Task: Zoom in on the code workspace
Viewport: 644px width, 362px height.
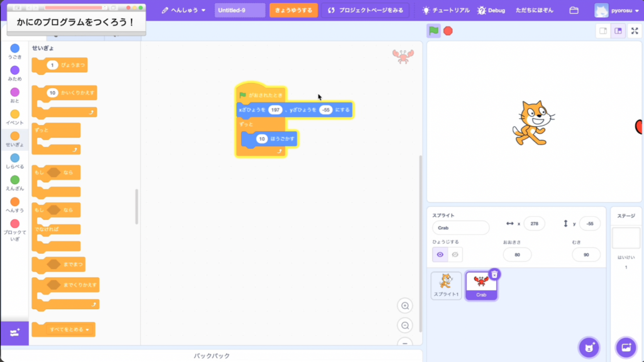Action: [405, 306]
